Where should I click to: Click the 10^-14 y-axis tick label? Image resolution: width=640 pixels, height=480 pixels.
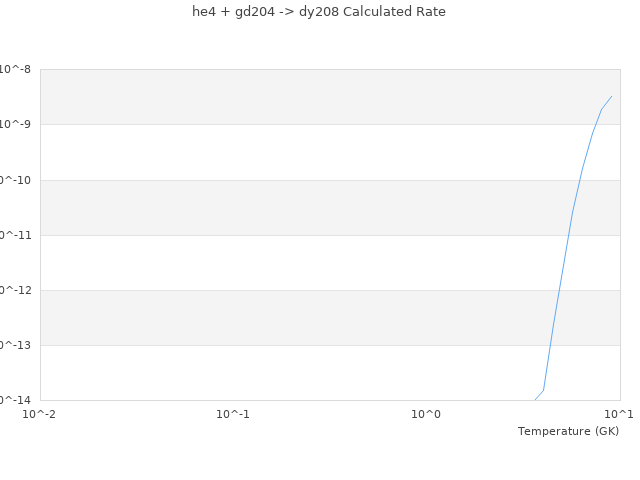14,400
